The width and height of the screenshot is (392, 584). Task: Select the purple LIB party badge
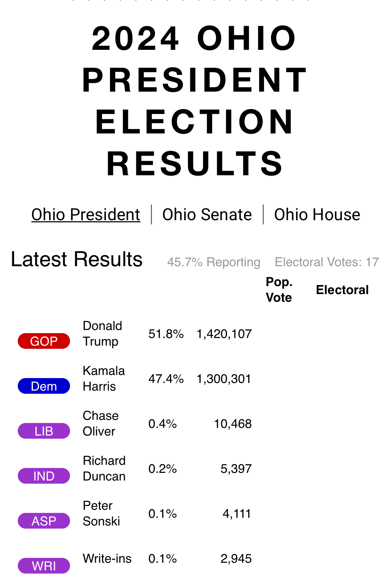point(44,431)
